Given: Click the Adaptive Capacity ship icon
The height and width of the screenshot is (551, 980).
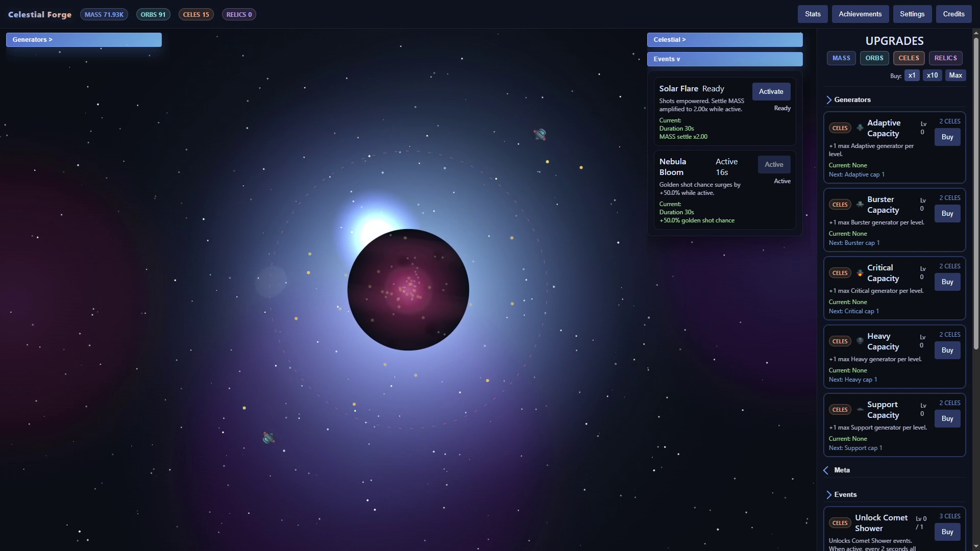Looking at the screenshot, I should click(x=860, y=128).
